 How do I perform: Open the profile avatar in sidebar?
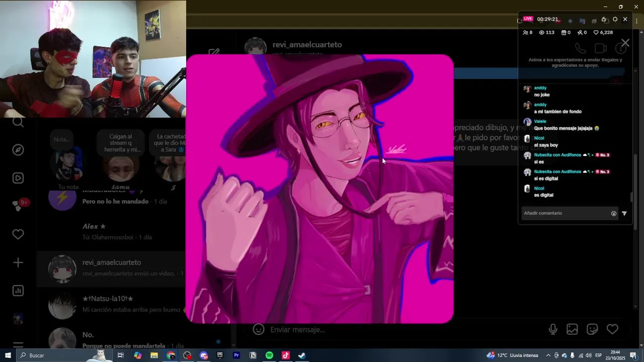18,319
